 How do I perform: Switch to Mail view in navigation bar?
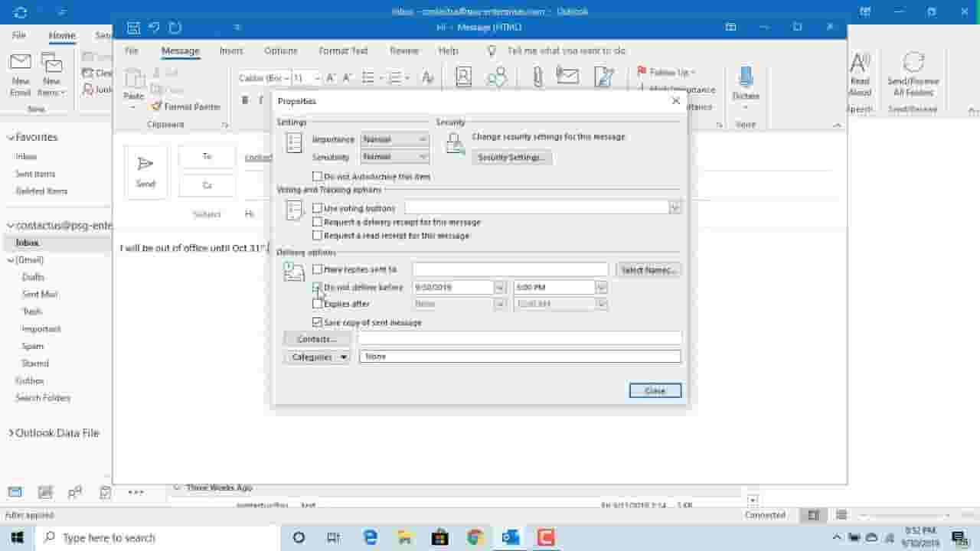tap(15, 492)
